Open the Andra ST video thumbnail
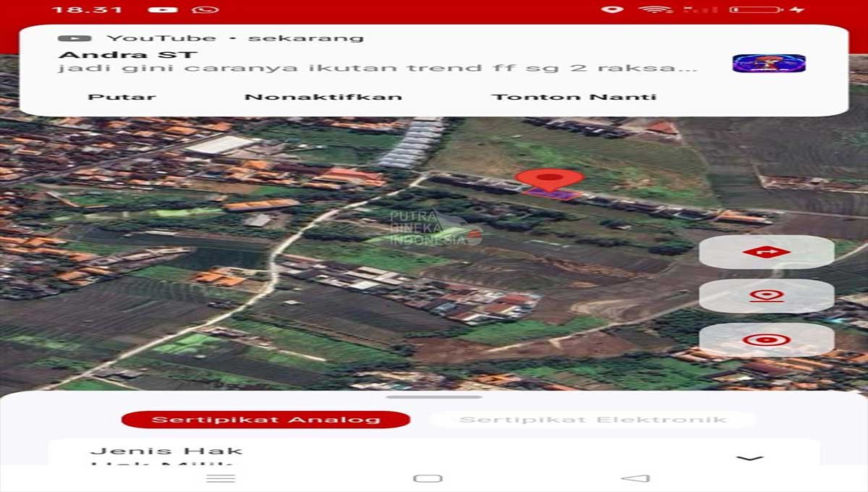The width and height of the screenshot is (868, 492). 769,64
